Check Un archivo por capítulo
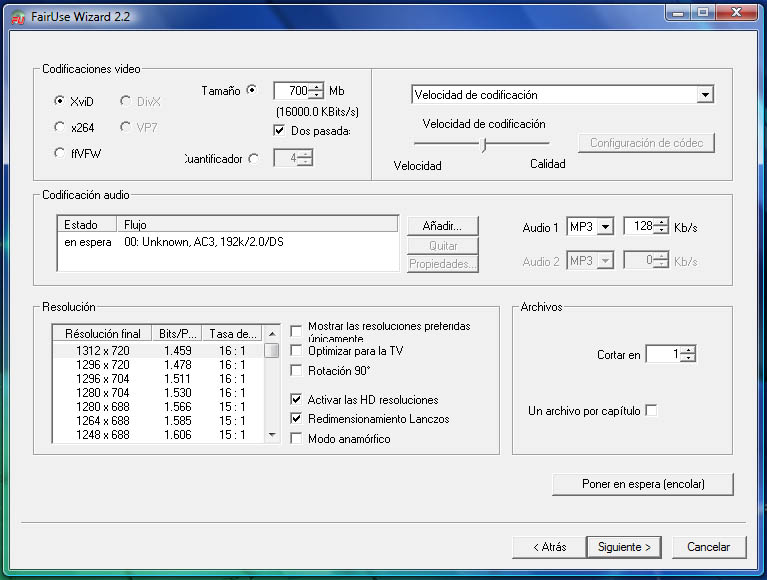 [651, 410]
